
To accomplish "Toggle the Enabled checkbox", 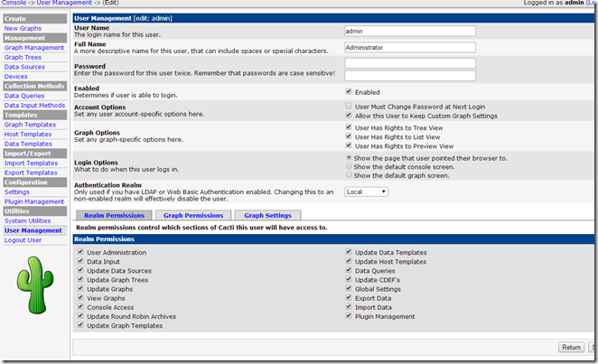I will 349,91.
